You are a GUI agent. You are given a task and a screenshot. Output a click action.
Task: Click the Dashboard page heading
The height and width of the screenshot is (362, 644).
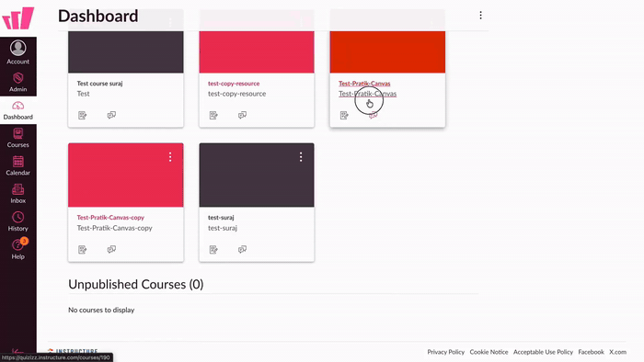click(x=98, y=16)
